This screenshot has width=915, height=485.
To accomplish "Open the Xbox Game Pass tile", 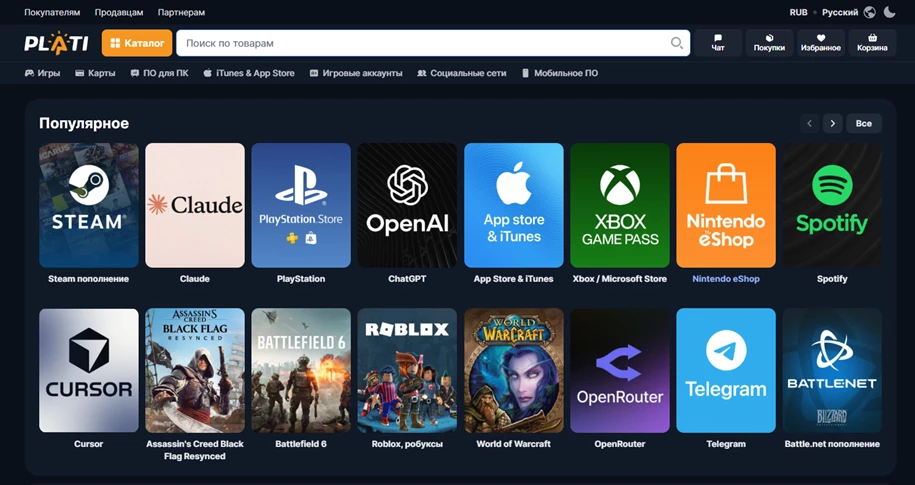I will coord(620,205).
